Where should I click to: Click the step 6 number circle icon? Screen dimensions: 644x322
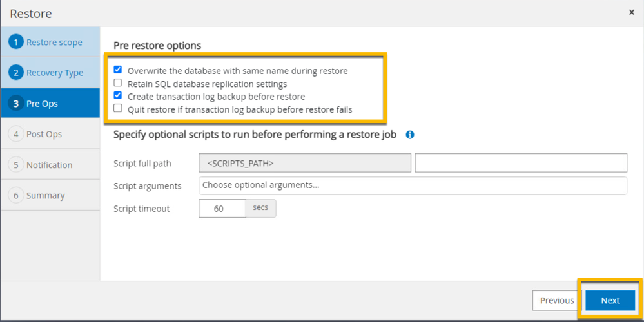16,195
